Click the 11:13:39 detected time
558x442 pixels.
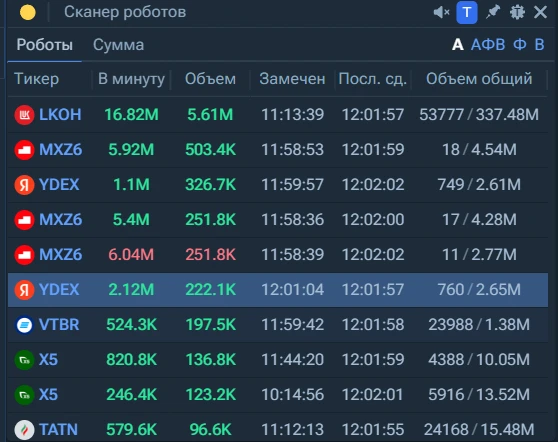tap(293, 115)
